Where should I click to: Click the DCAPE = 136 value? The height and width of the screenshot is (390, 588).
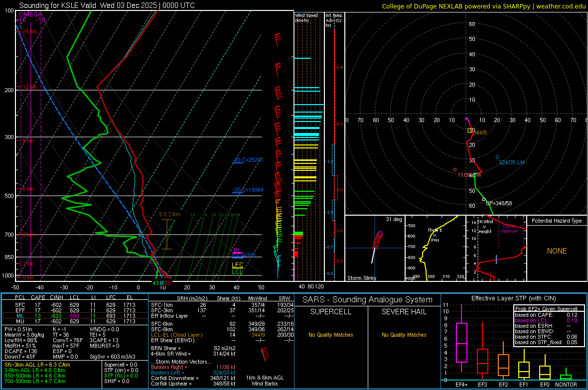pyautogui.click(x=20, y=351)
